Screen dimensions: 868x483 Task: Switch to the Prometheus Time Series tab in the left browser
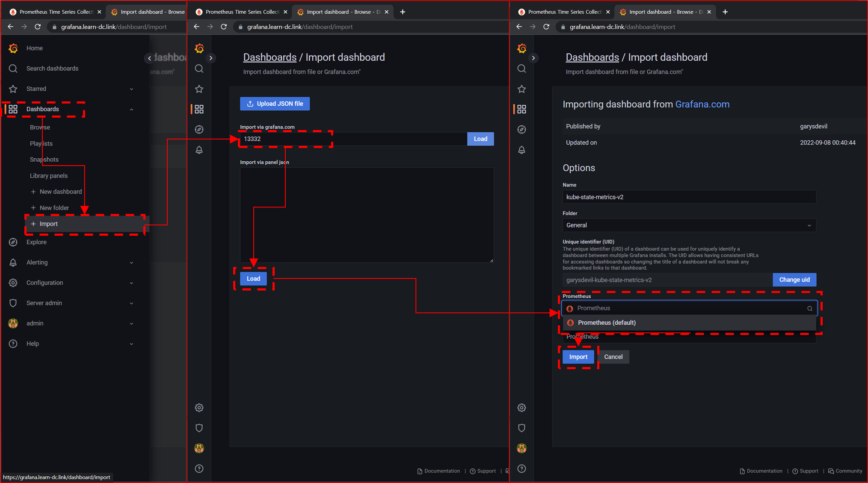(x=56, y=12)
